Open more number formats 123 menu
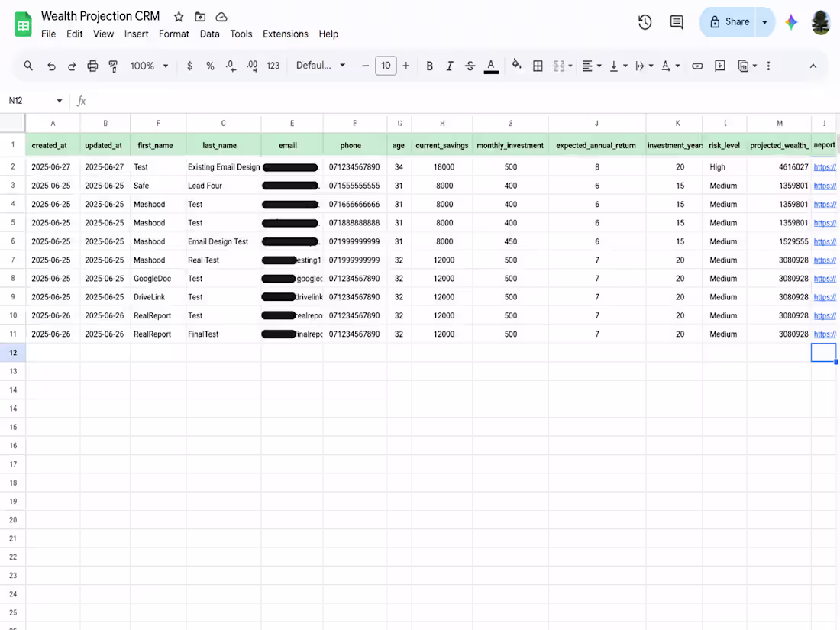Image resolution: width=840 pixels, height=630 pixels. (x=273, y=66)
